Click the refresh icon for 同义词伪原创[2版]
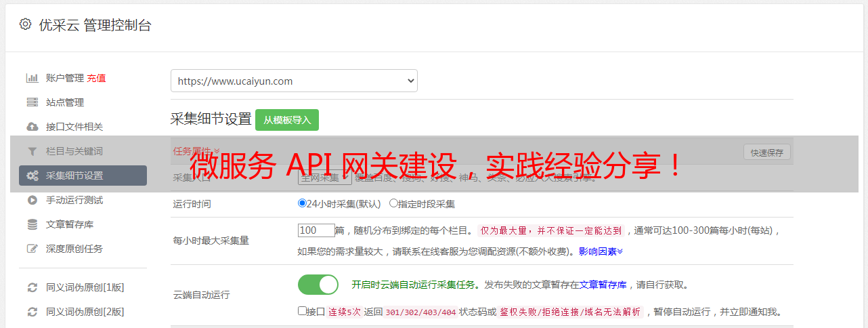868x328 pixels. (32, 312)
